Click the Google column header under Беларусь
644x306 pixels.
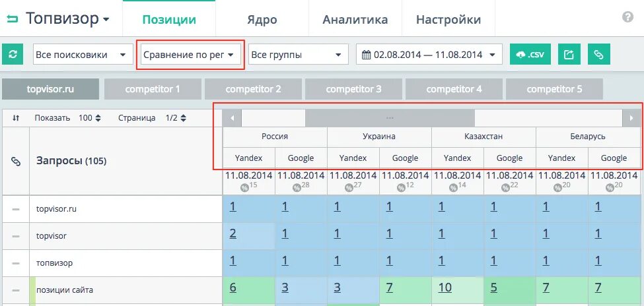click(x=614, y=158)
